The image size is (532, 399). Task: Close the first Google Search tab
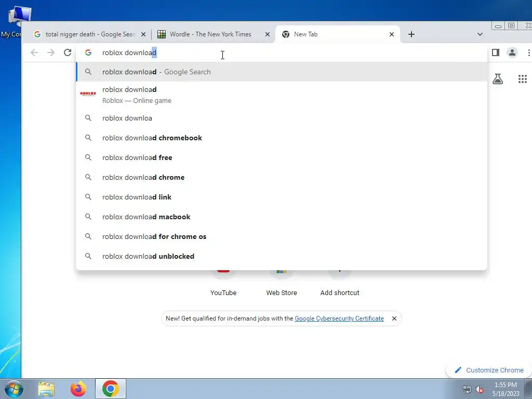tap(143, 34)
